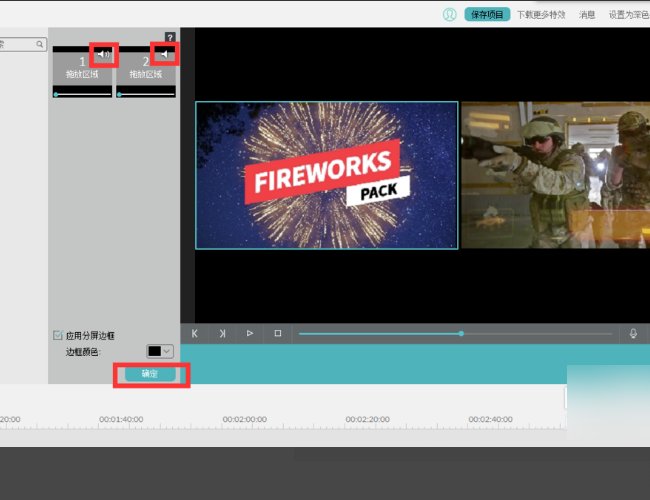Step to next frame in preview
650x500 pixels.
coord(222,333)
